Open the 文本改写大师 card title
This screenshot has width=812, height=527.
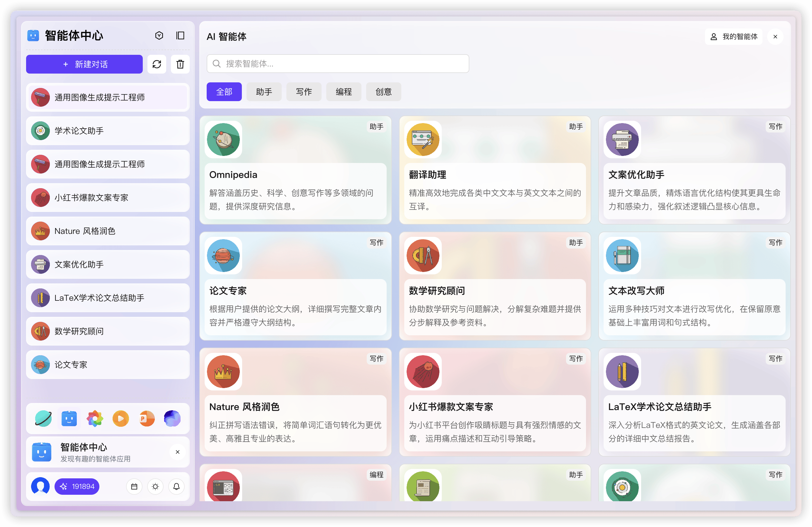[636, 291]
